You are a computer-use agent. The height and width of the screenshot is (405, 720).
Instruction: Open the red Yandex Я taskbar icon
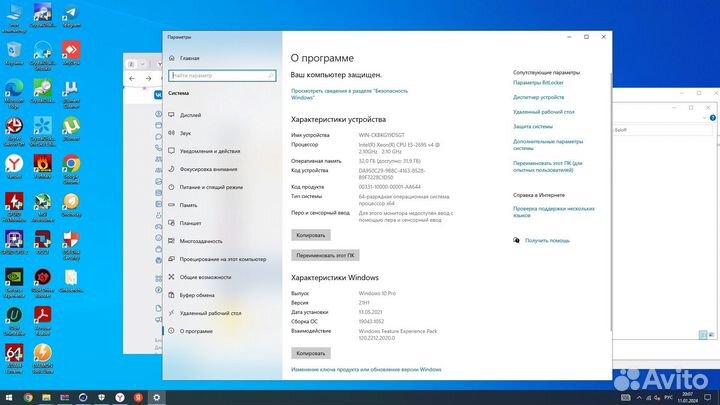(x=138, y=397)
